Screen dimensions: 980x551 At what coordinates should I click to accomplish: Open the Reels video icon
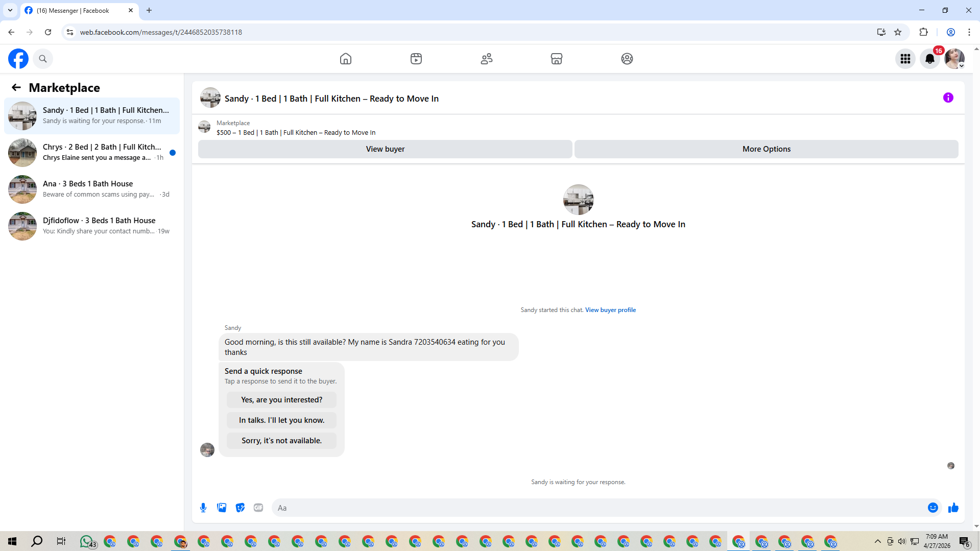click(x=416, y=59)
